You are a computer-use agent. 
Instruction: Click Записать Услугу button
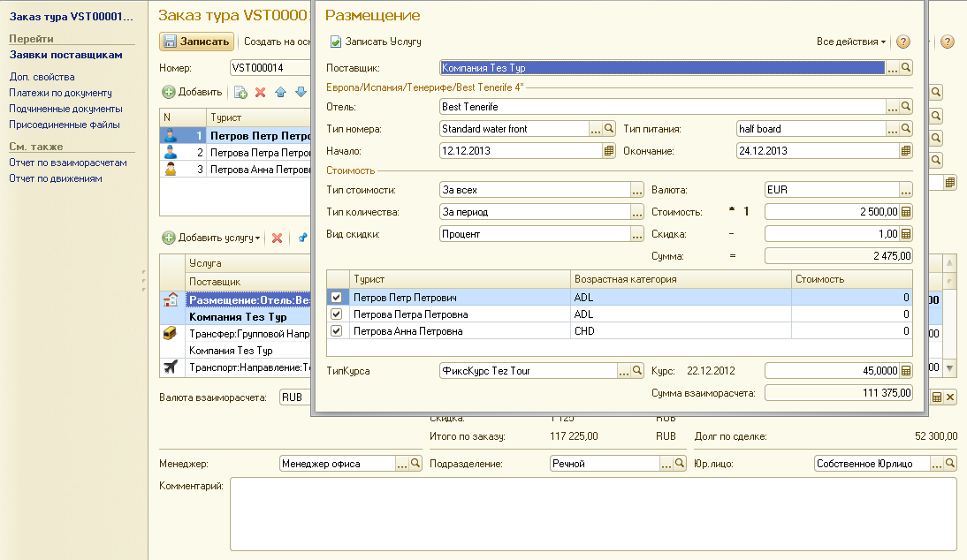click(376, 42)
